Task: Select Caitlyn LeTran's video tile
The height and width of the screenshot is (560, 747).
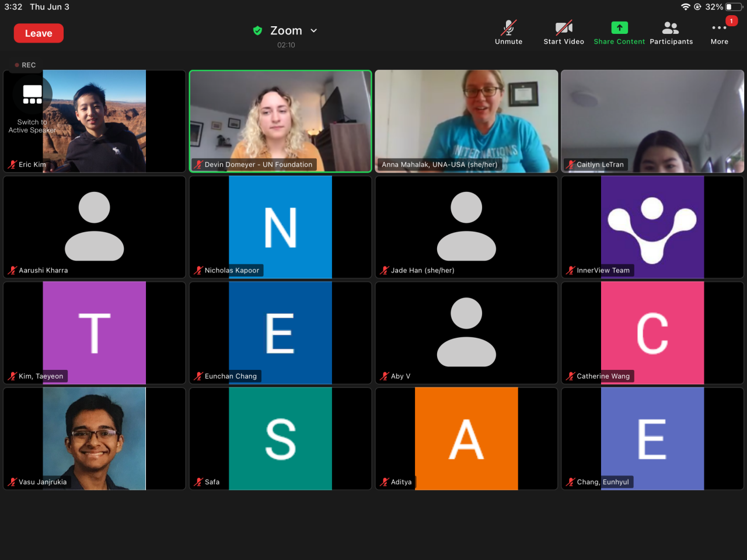Action: (652, 121)
